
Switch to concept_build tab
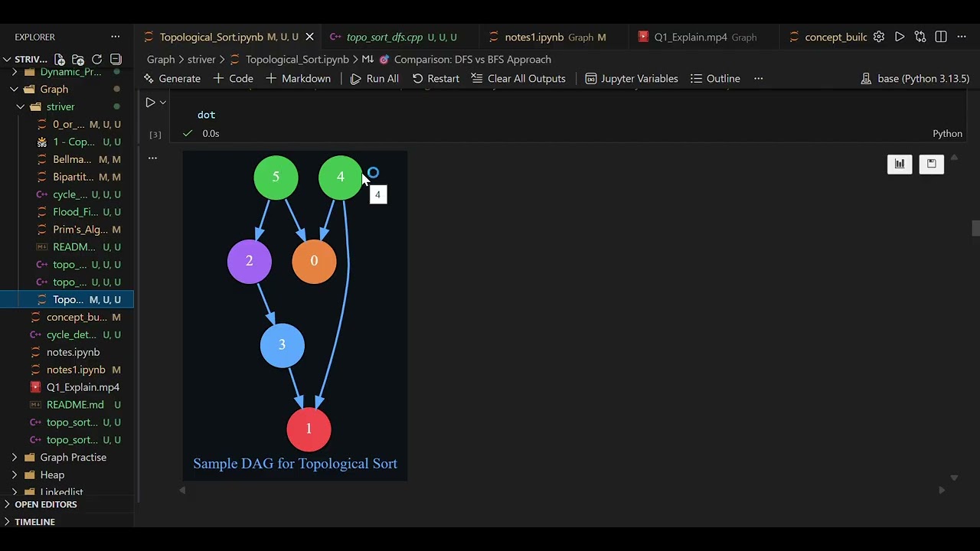827,37
